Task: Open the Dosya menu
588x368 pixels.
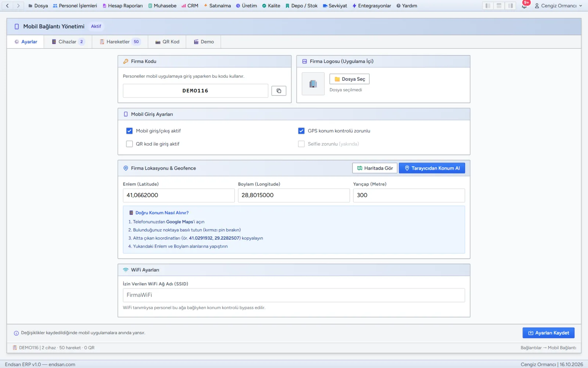Action: point(38,6)
